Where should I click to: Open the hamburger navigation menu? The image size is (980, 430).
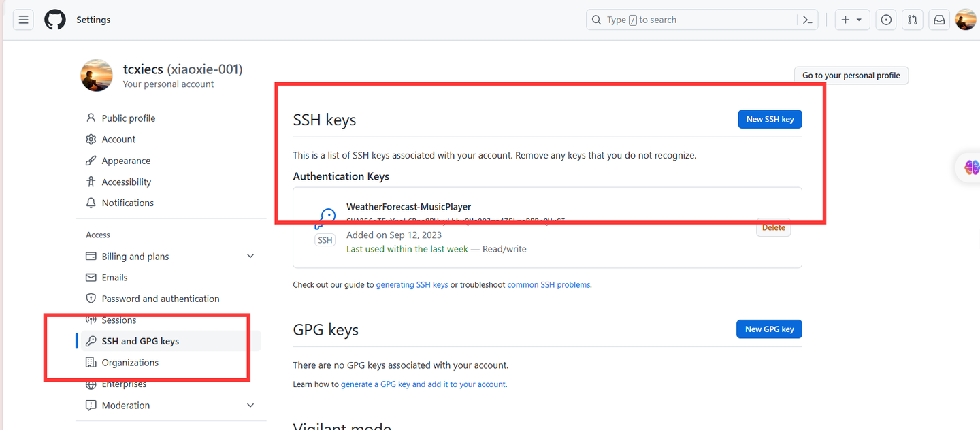click(22, 19)
